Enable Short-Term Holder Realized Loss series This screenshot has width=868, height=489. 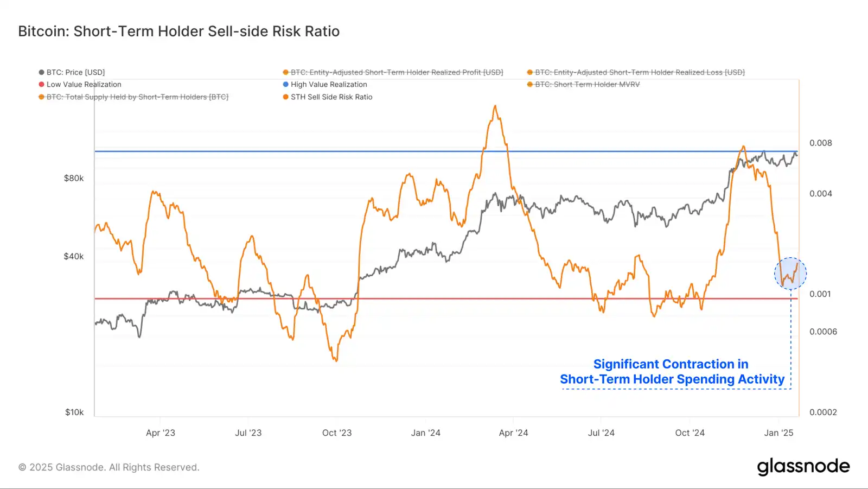coord(636,72)
